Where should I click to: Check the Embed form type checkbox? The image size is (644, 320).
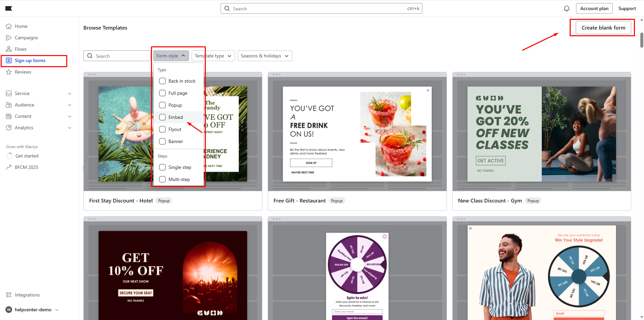162,117
